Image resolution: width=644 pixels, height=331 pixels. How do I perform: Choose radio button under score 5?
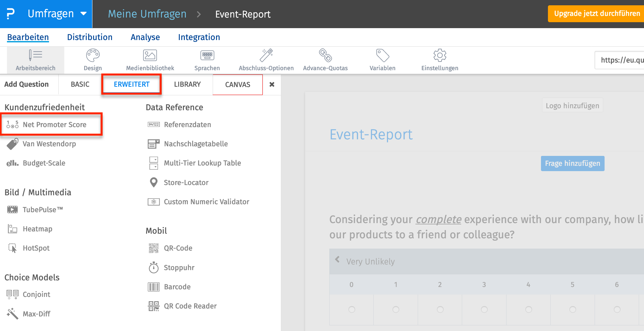coord(572,309)
